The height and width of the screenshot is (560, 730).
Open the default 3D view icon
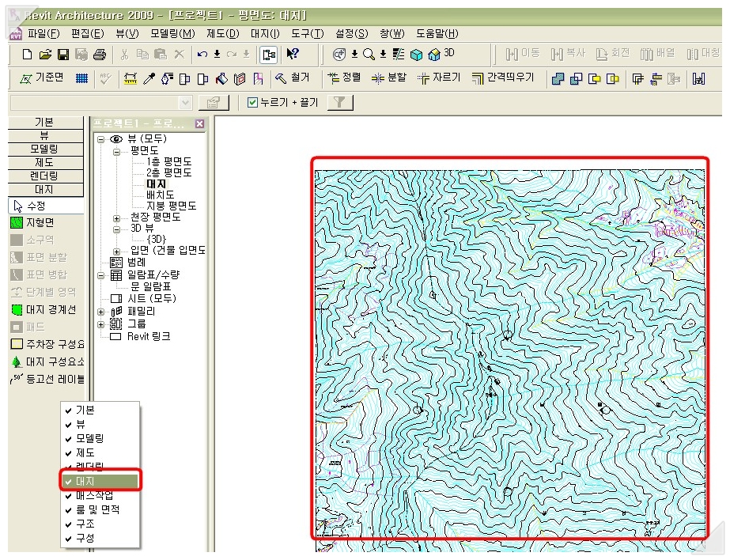point(441,54)
